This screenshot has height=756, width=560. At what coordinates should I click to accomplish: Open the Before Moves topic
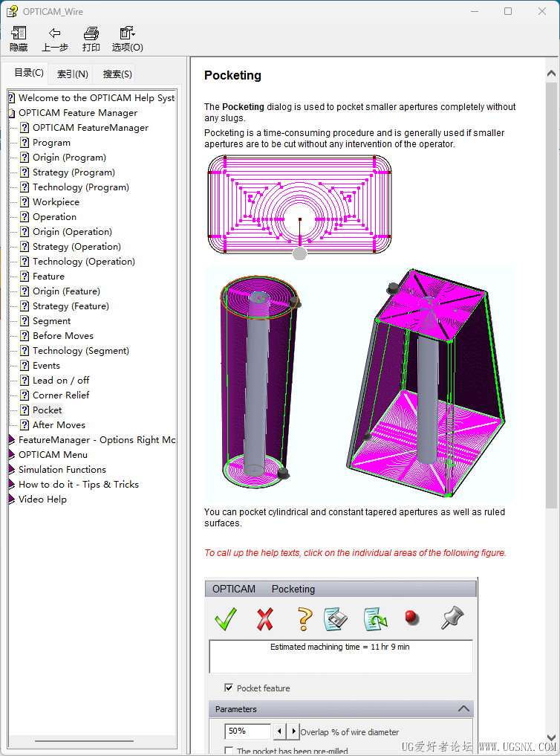pos(63,335)
